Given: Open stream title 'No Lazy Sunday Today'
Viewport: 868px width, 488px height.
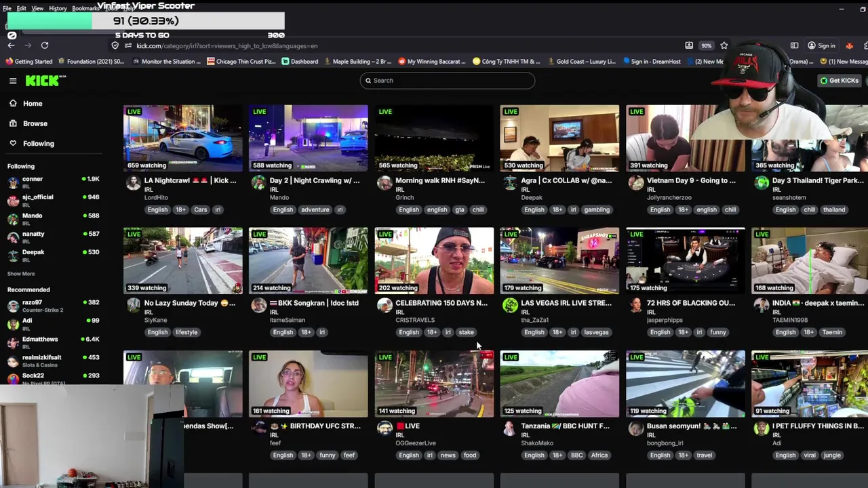Looking at the screenshot, I should point(190,303).
